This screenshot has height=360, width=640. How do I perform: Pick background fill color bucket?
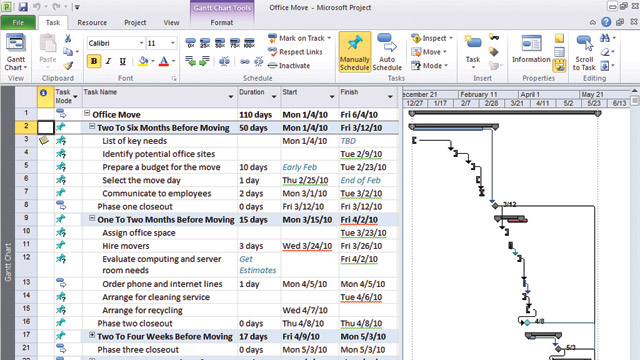pos(143,61)
